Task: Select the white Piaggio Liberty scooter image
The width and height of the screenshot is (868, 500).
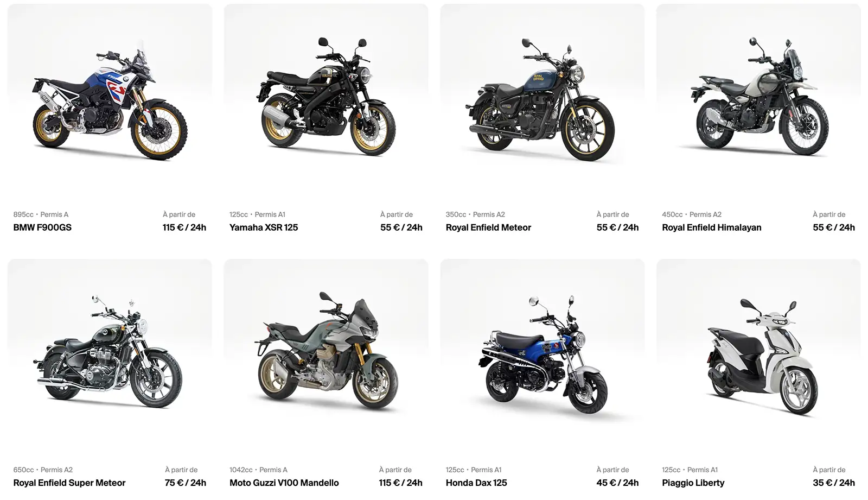Action: [x=758, y=356]
